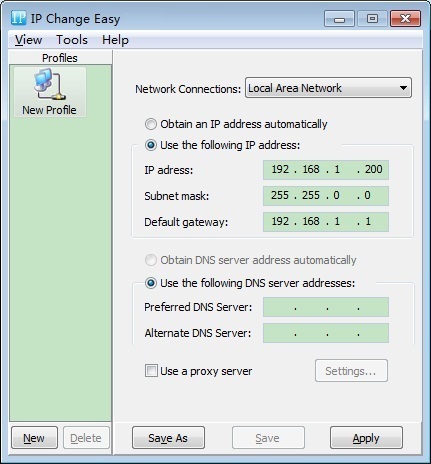Expand the Network Connections dropdown arrow

pos(403,88)
